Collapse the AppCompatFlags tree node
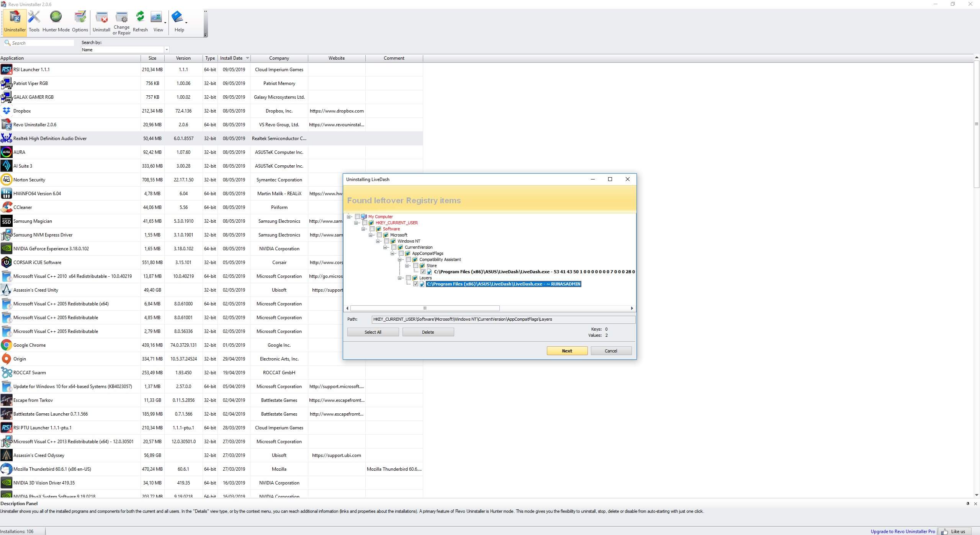 [393, 253]
